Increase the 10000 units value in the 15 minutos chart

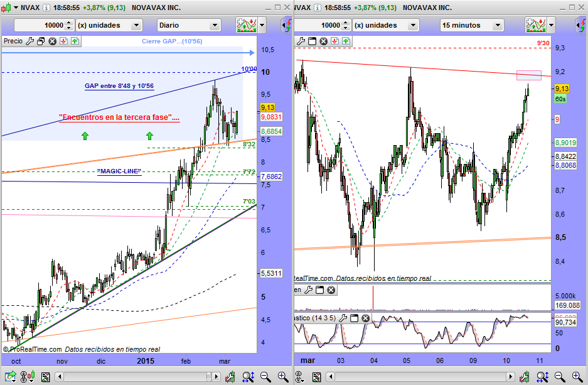[x=345, y=23]
